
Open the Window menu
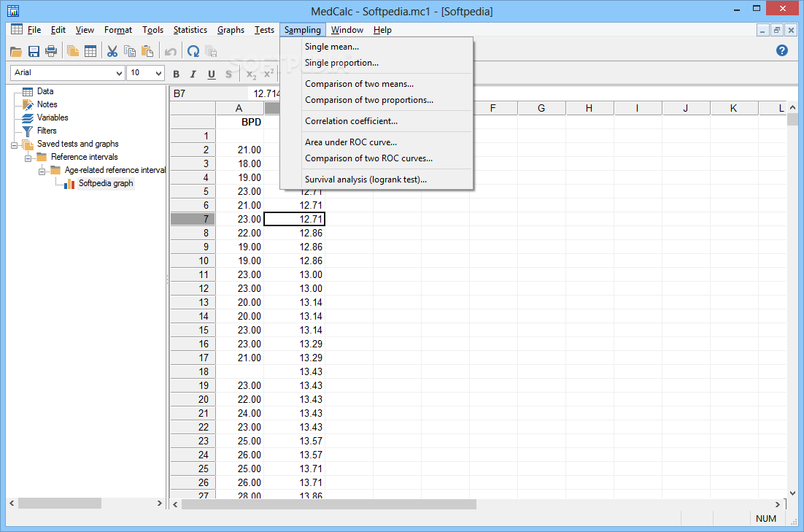(x=347, y=30)
